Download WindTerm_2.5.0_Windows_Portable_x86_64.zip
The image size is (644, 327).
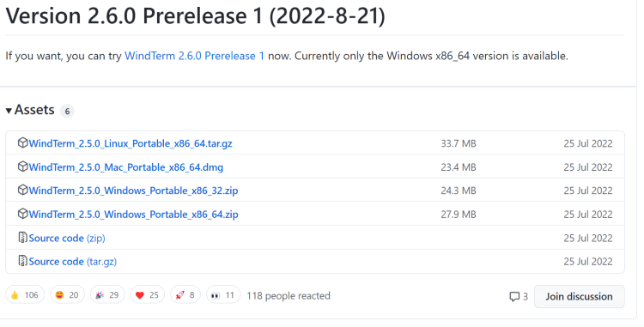[133, 215]
